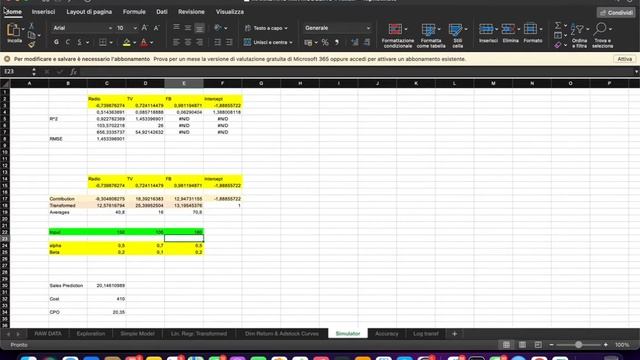This screenshot has width=640, height=360.
Task: Click the Format Painter brush icon
Action: coord(31,44)
